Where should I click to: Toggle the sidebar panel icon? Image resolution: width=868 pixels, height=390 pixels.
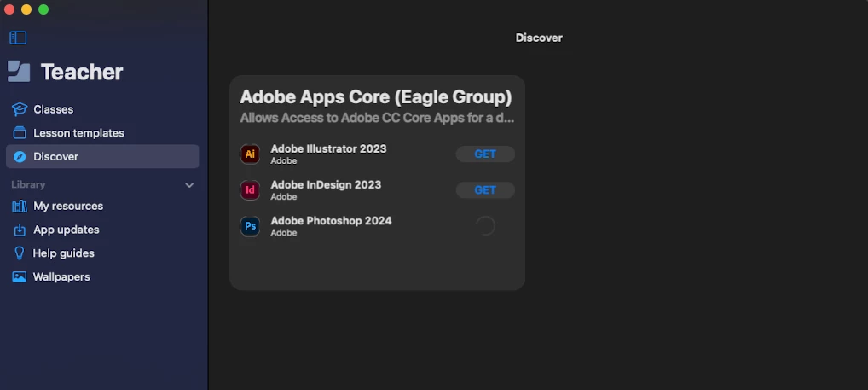[x=18, y=38]
